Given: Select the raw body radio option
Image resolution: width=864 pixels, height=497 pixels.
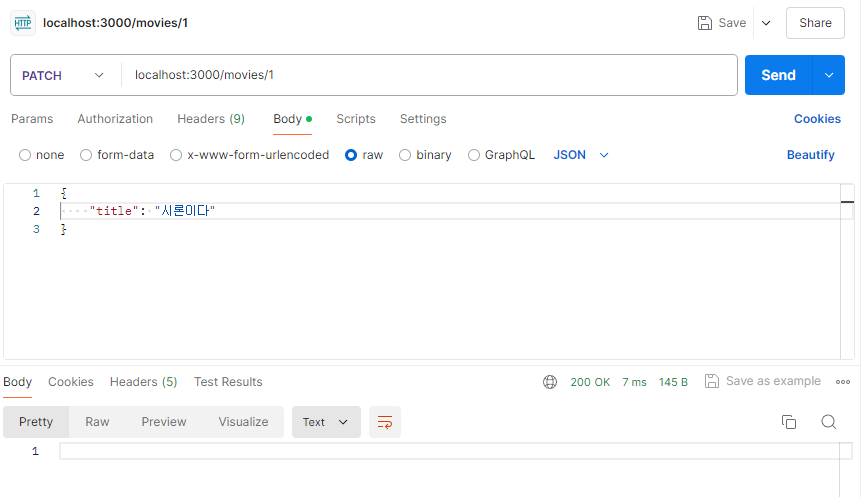Looking at the screenshot, I should click(x=351, y=155).
